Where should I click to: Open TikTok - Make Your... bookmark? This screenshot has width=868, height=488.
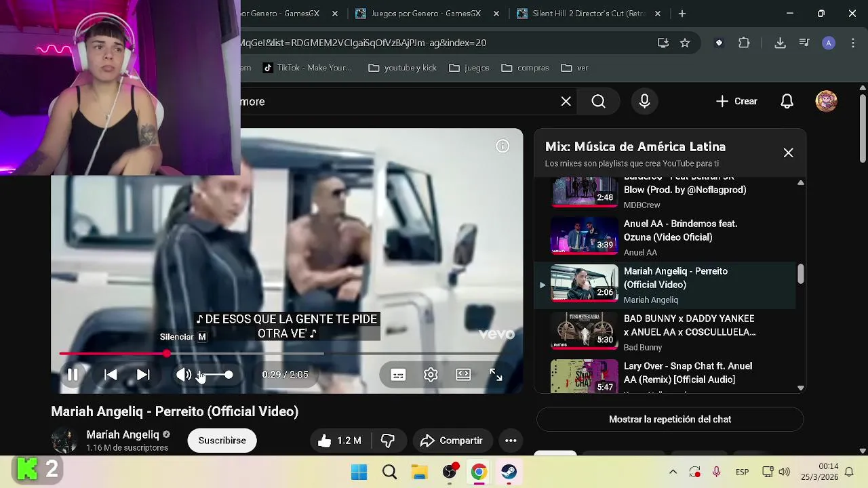(307, 68)
